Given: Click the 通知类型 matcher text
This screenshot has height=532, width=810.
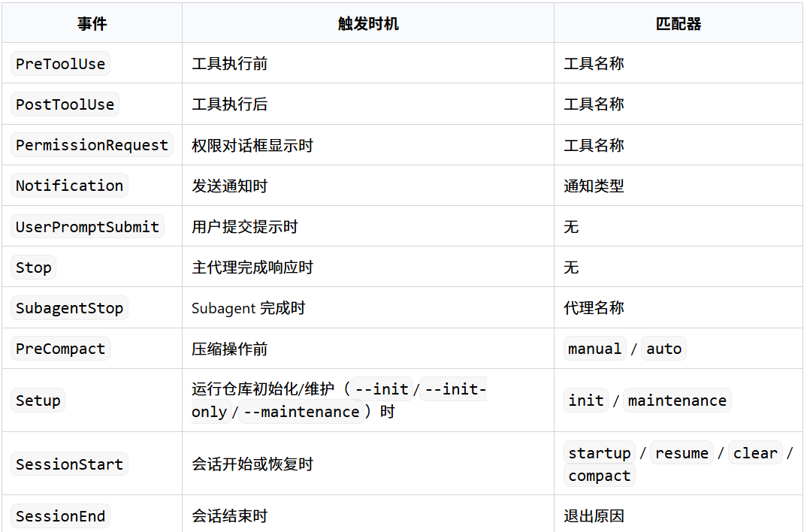Looking at the screenshot, I should click(594, 186).
